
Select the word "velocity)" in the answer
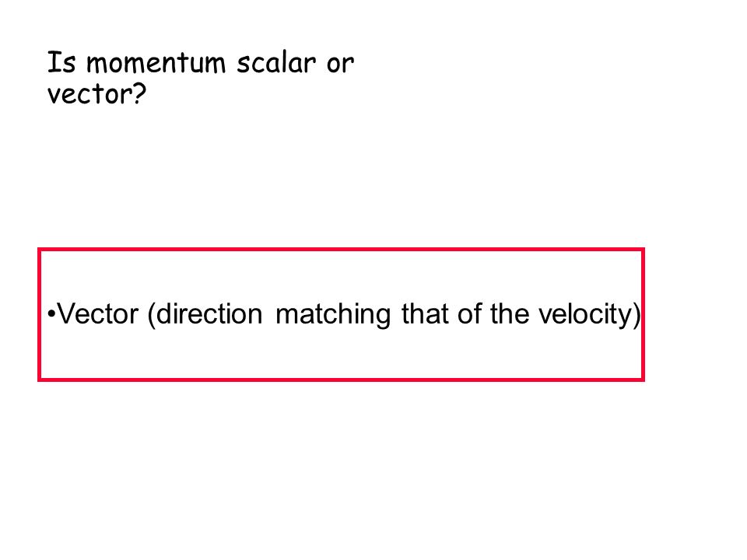click(x=590, y=315)
